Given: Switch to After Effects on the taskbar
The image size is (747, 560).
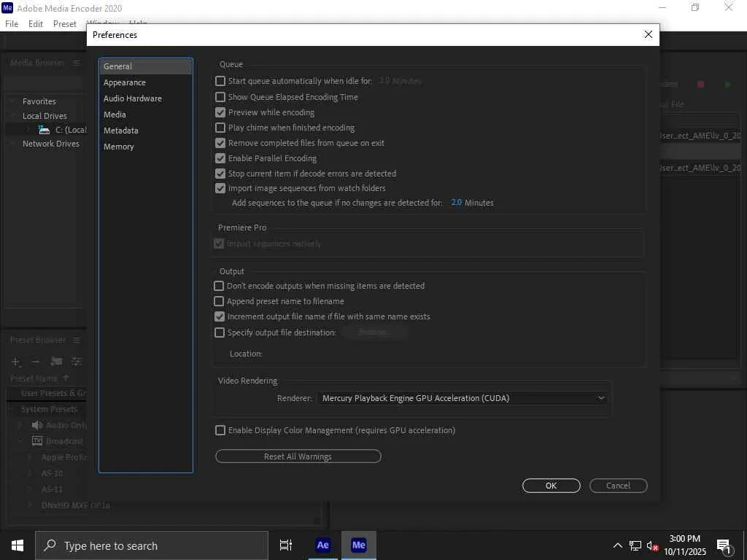Looking at the screenshot, I should coord(322,545).
